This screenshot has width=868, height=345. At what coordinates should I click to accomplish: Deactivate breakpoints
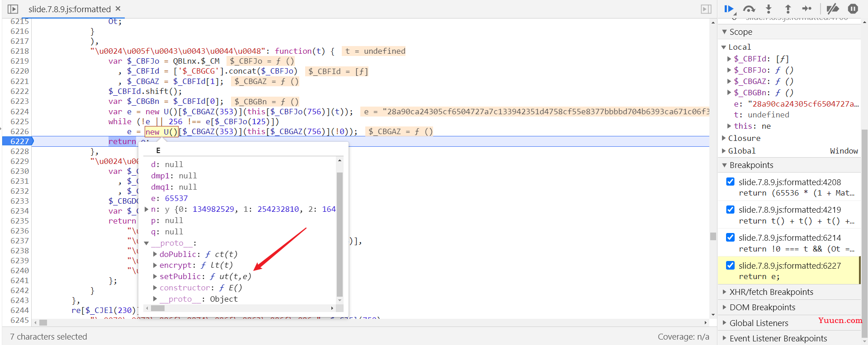[832, 9]
